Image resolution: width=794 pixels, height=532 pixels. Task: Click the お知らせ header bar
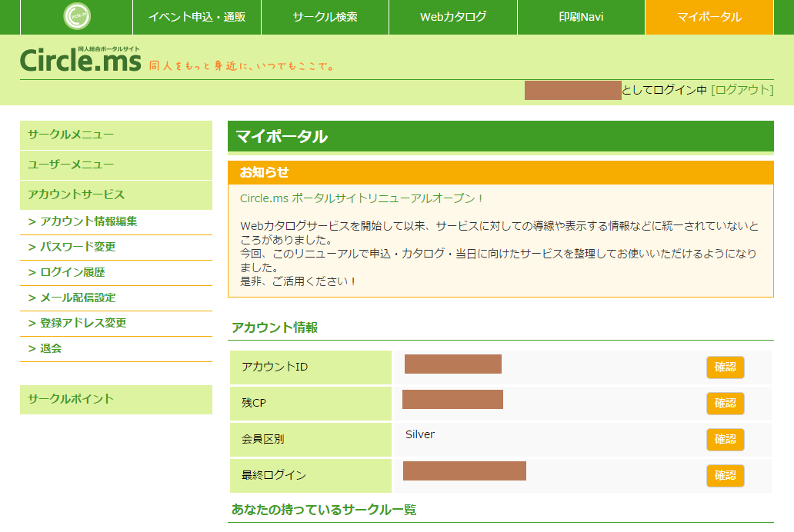click(501, 173)
